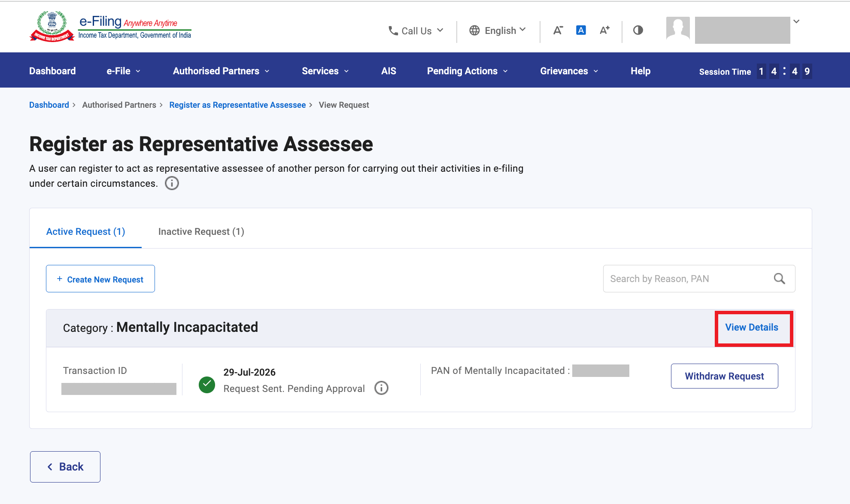Click the green checkmark status icon
The height and width of the screenshot is (504, 850).
(x=207, y=385)
